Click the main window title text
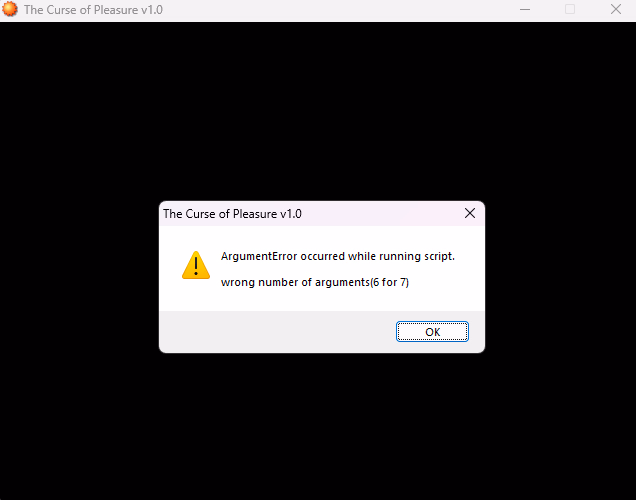This screenshot has width=636, height=500. tap(93, 10)
